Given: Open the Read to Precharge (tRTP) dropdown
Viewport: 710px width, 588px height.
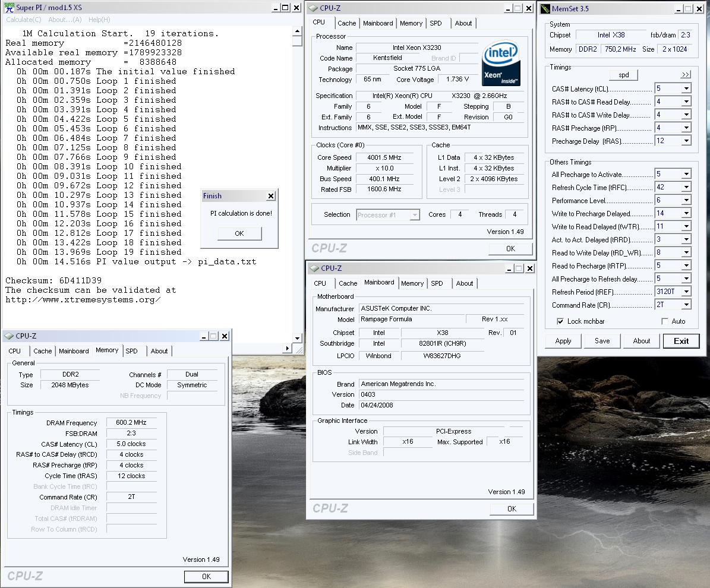Looking at the screenshot, I should (x=686, y=265).
